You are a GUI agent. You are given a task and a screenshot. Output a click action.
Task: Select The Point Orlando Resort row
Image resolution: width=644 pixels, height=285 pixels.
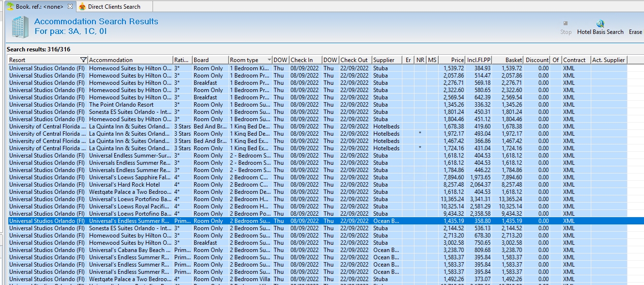tap(318, 105)
